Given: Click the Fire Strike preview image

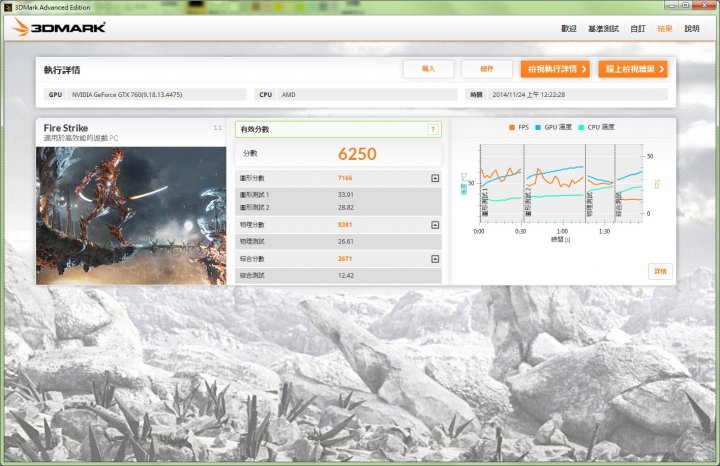Looking at the screenshot, I should point(131,216).
